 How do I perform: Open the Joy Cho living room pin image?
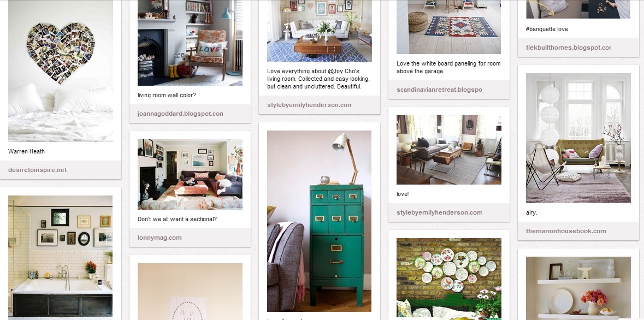coord(319,31)
